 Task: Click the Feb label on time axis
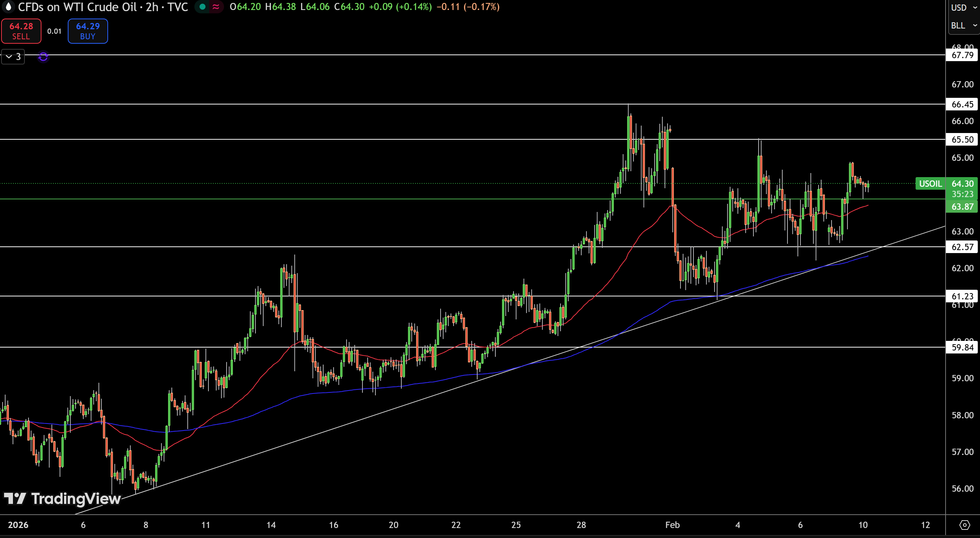672,525
